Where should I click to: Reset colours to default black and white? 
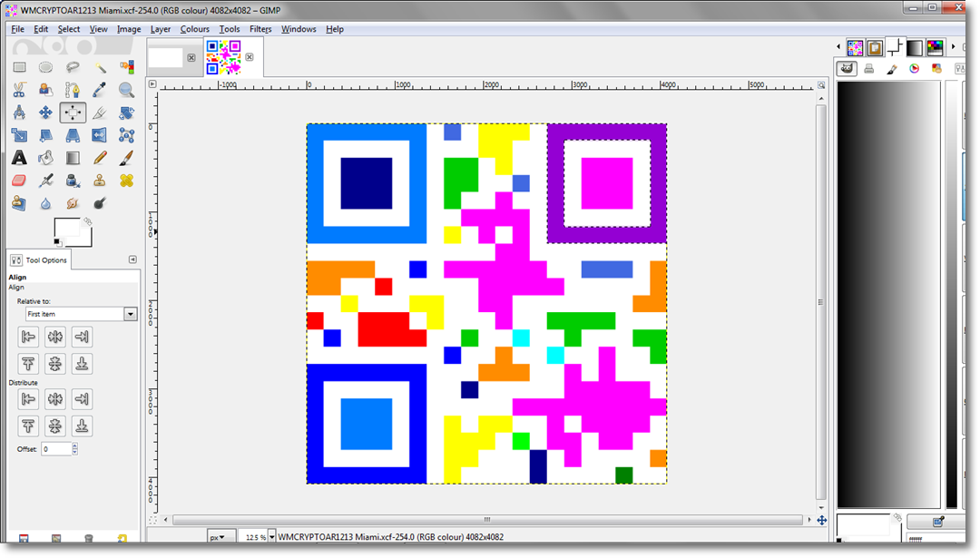57,242
